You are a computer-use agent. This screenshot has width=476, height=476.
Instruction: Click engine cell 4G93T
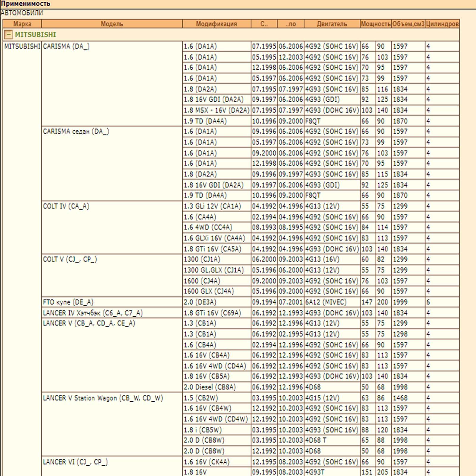(x=332, y=472)
